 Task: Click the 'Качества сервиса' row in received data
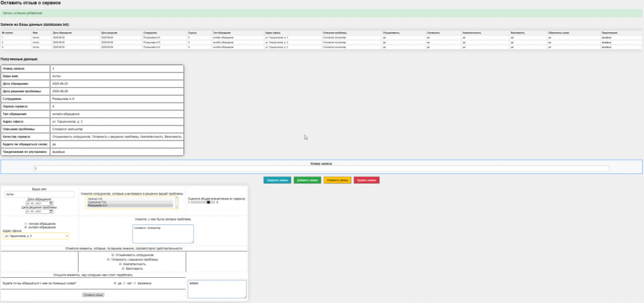click(x=92, y=137)
